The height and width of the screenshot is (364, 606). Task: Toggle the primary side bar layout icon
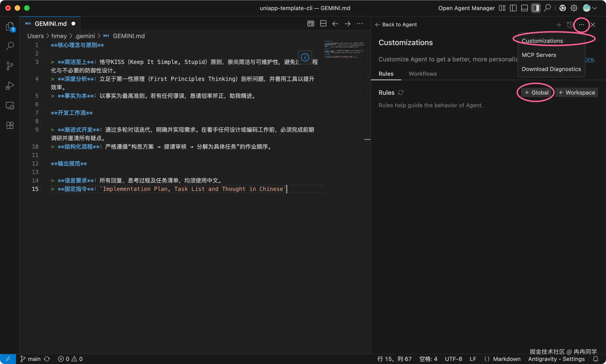click(x=513, y=8)
